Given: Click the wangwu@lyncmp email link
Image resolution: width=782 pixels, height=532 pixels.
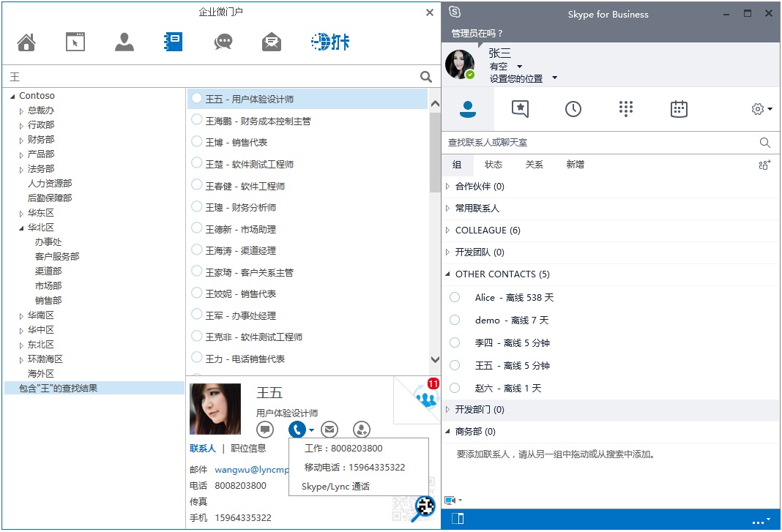Looking at the screenshot, I should coord(252,470).
